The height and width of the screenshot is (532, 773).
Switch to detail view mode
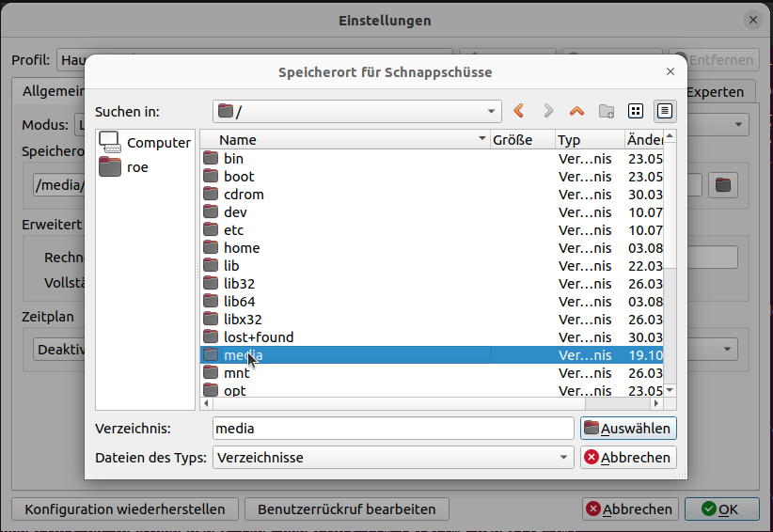click(665, 111)
